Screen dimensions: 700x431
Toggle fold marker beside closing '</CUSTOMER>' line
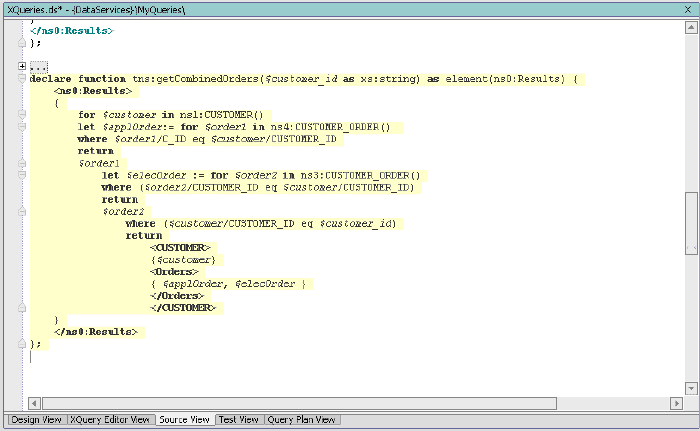[22, 308]
